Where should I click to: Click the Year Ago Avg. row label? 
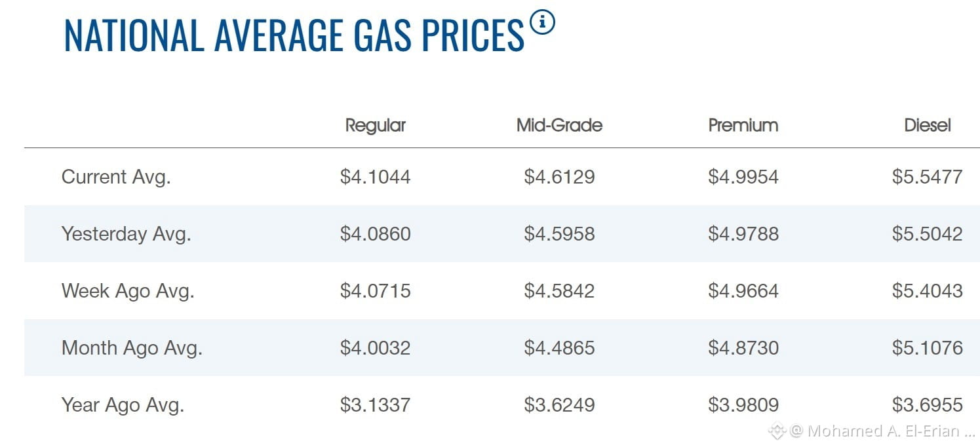[123, 404]
